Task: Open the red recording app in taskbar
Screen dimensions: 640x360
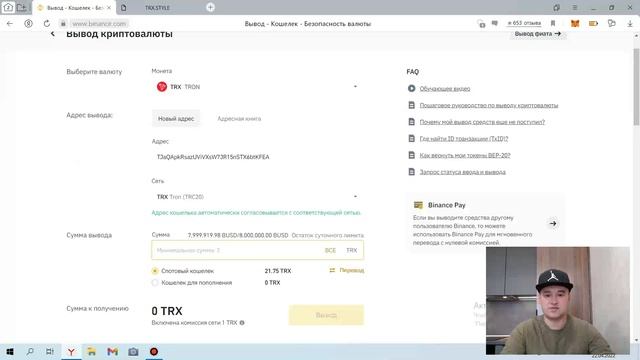Action: pyautogui.click(x=154, y=351)
